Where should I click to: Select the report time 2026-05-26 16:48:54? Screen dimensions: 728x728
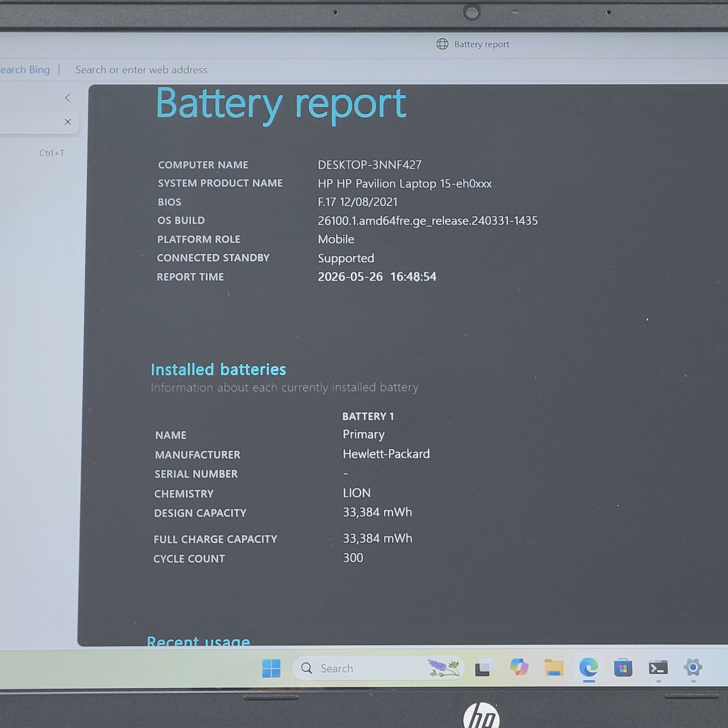click(377, 277)
